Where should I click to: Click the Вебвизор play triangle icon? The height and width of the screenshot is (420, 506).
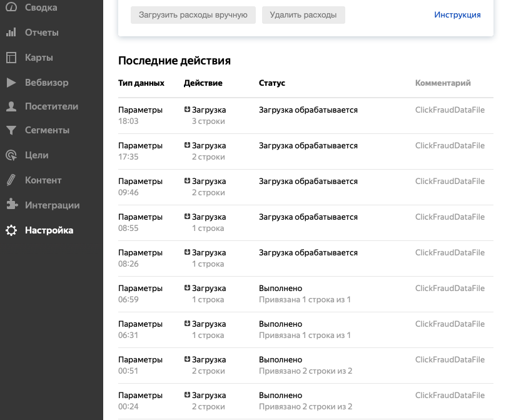coord(11,82)
